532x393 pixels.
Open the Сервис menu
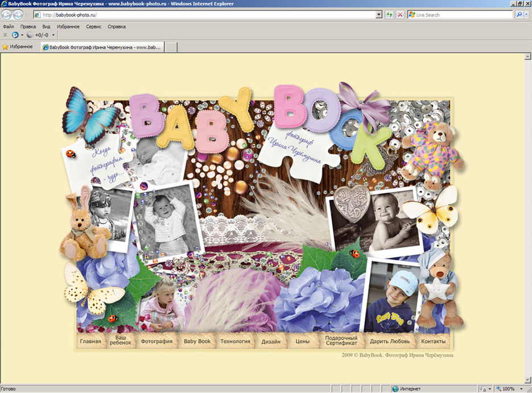point(94,27)
